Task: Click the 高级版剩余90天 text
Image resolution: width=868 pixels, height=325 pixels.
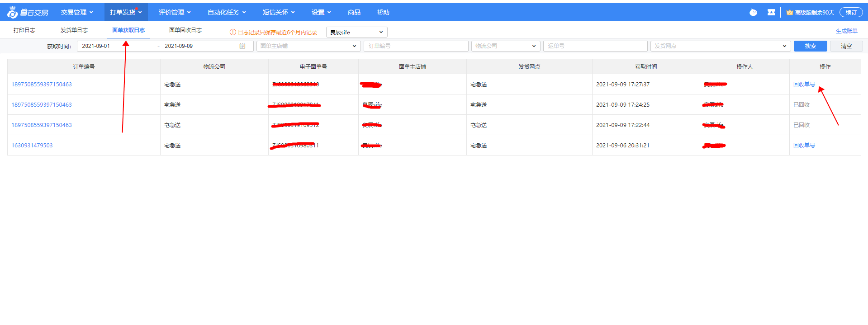Action: point(815,12)
